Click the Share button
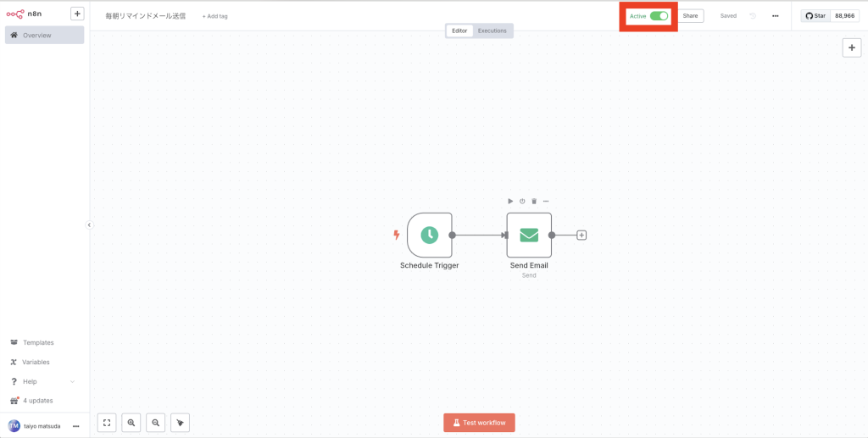This screenshot has width=868, height=438. [x=691, y=16]
